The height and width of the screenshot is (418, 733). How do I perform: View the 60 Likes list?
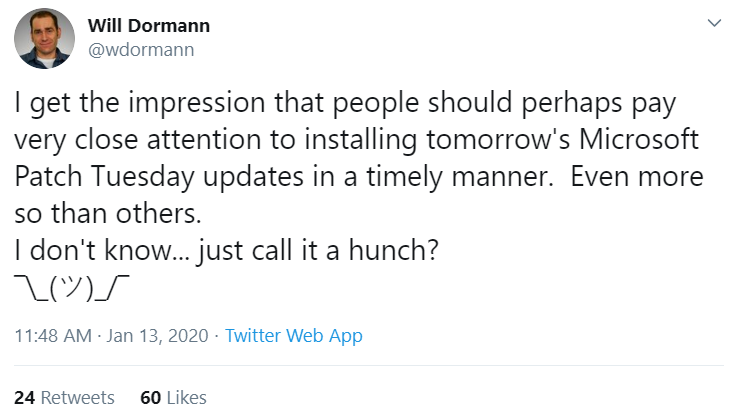pos(173,397)
